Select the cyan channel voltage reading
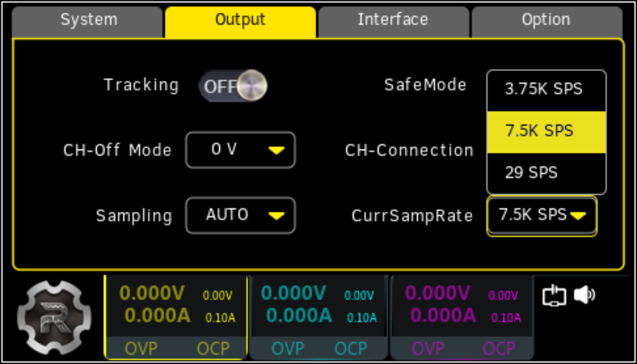 [294, 293]
